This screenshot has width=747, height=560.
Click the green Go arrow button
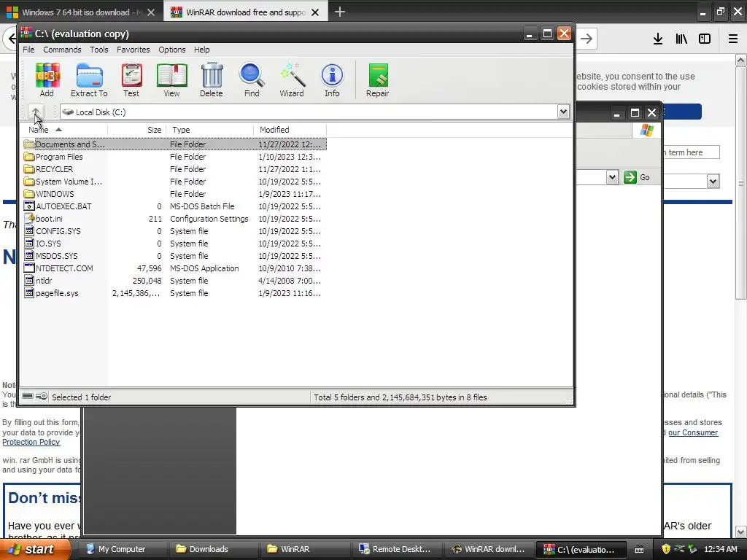pyautogui.click(x=630, y=177)
